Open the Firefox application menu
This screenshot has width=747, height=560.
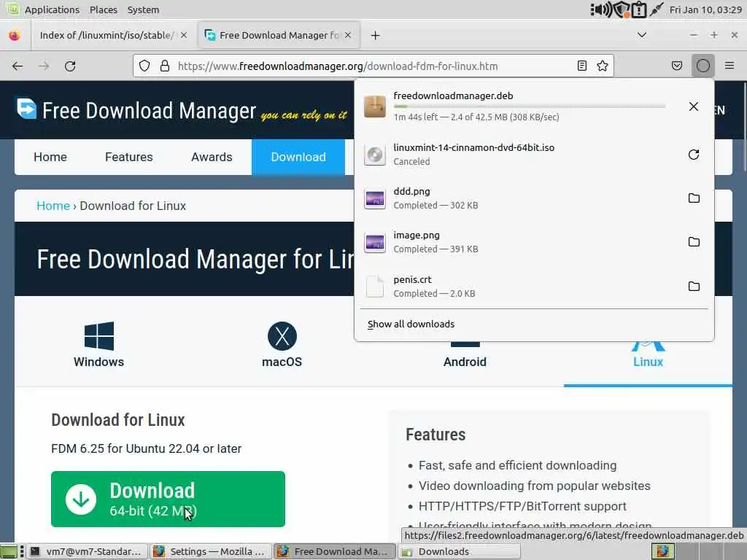[x=729, y=66]
